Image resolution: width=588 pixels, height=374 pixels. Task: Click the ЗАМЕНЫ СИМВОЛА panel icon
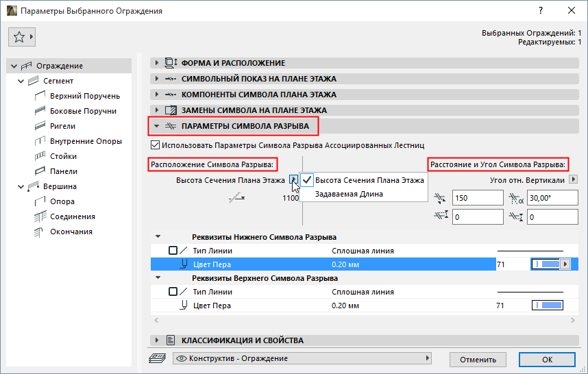coord(171,110)
